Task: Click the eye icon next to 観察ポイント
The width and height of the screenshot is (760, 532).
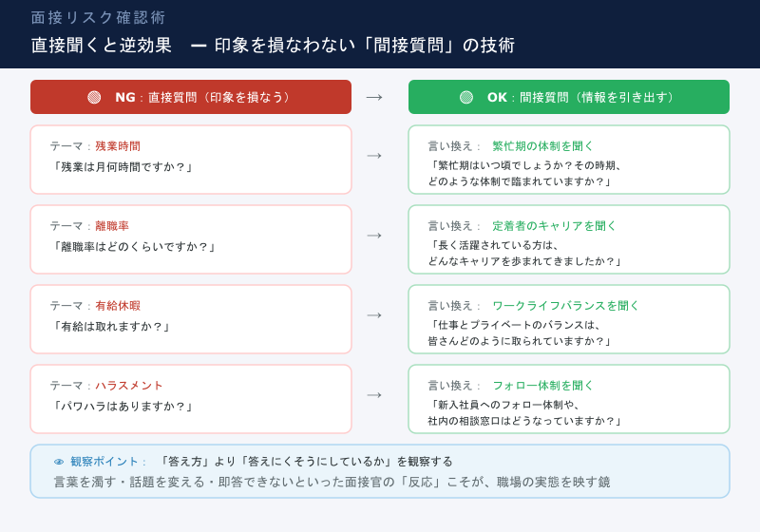Action: [x=59, y=462]
